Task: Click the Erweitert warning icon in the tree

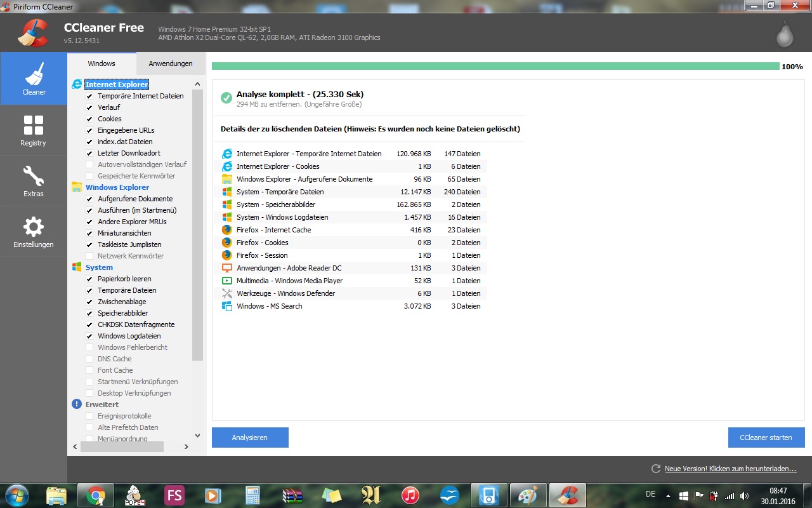Action: pos(77,404)
